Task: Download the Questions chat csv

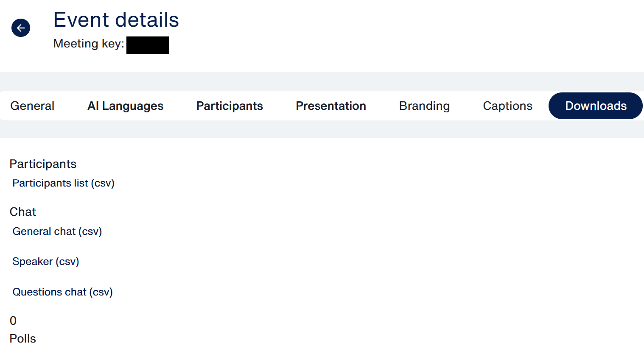Action: point(63,292)
